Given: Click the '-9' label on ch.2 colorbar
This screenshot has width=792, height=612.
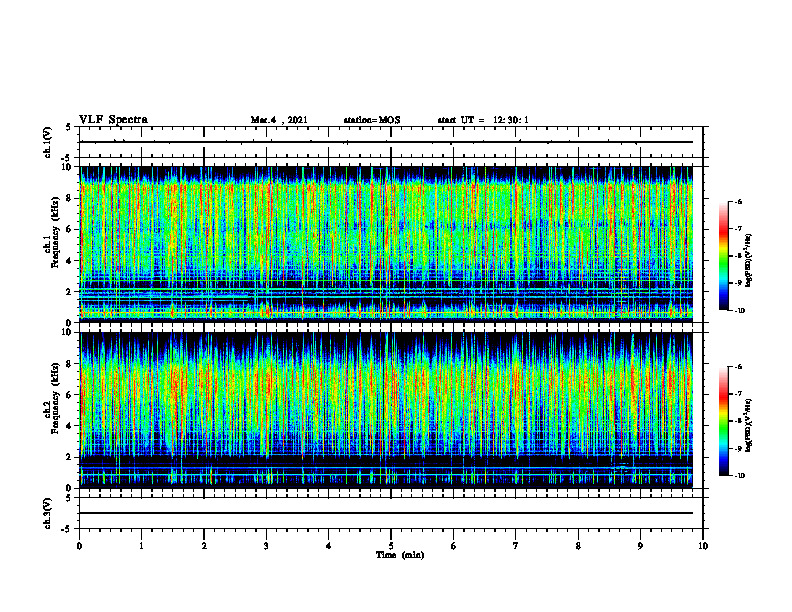Looking at the screenshot, I should click(x=738, y=448).
